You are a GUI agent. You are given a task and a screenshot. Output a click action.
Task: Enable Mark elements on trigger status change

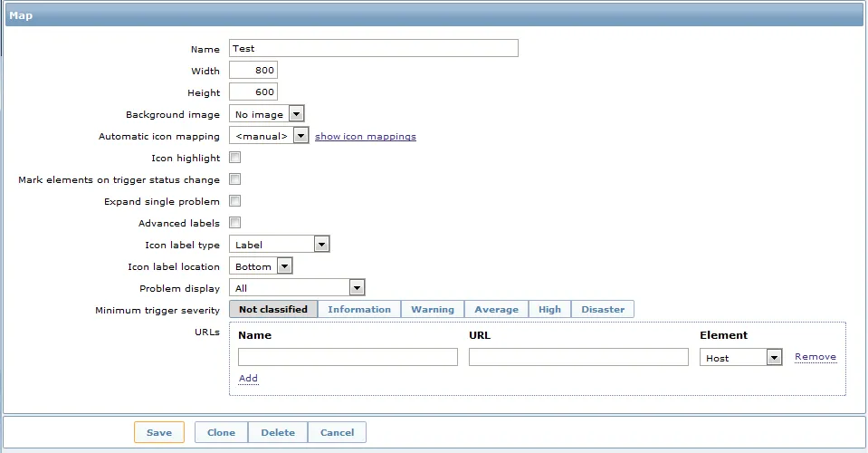tap(235, 179)
